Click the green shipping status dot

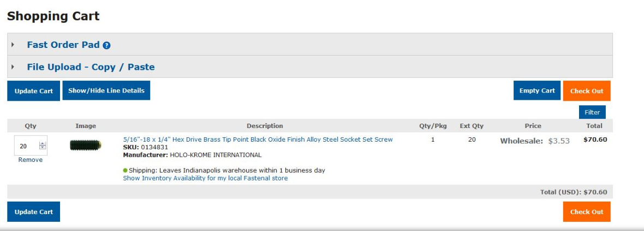pos(126,171)
